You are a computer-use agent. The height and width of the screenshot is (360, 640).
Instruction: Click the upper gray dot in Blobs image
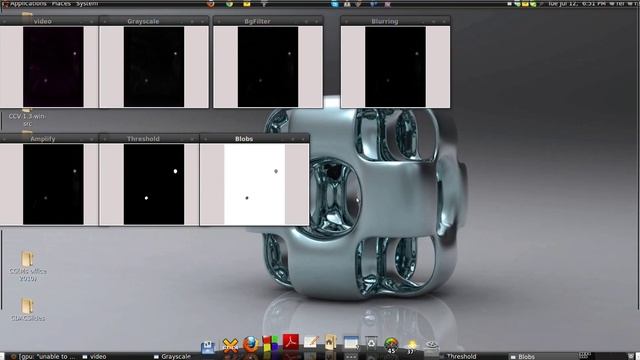pyautogui.click(x=276, y=171)
